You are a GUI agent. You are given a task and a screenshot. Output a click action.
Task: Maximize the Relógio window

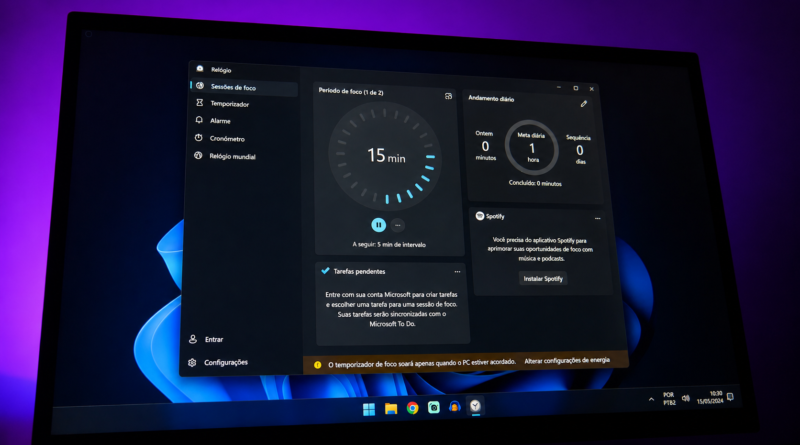(x=576, y=88)
